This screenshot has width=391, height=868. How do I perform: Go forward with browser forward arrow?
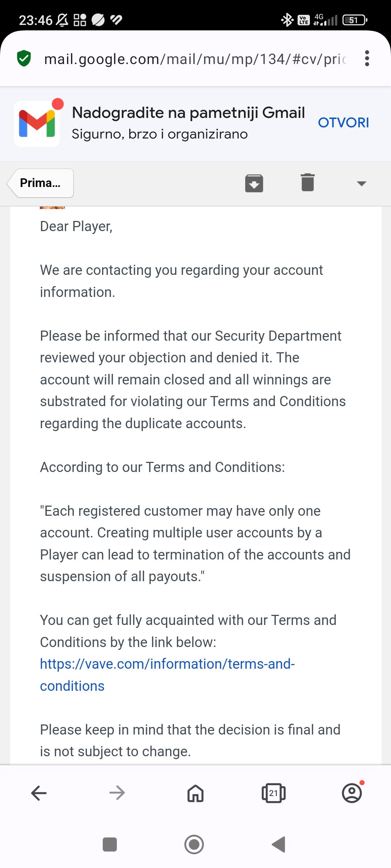(x=117, y=793)
